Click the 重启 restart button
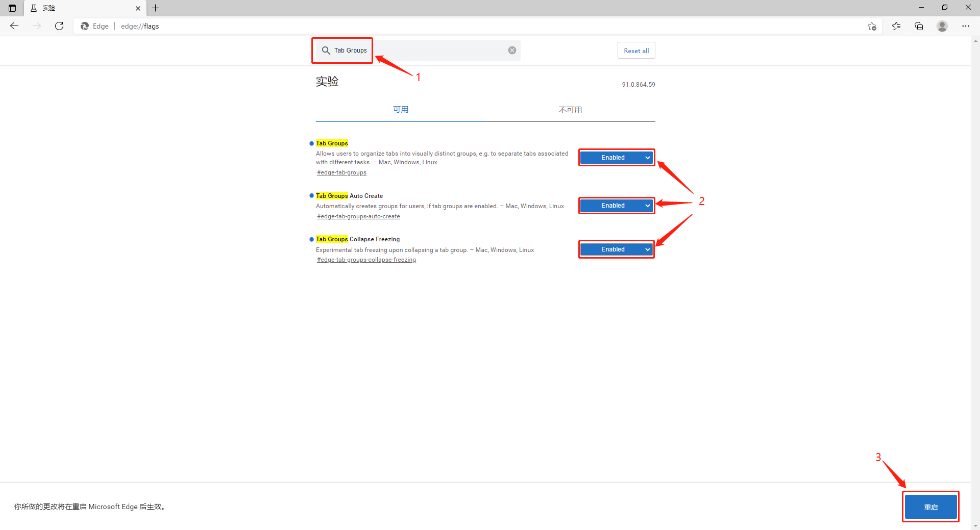 click(930, 507)
